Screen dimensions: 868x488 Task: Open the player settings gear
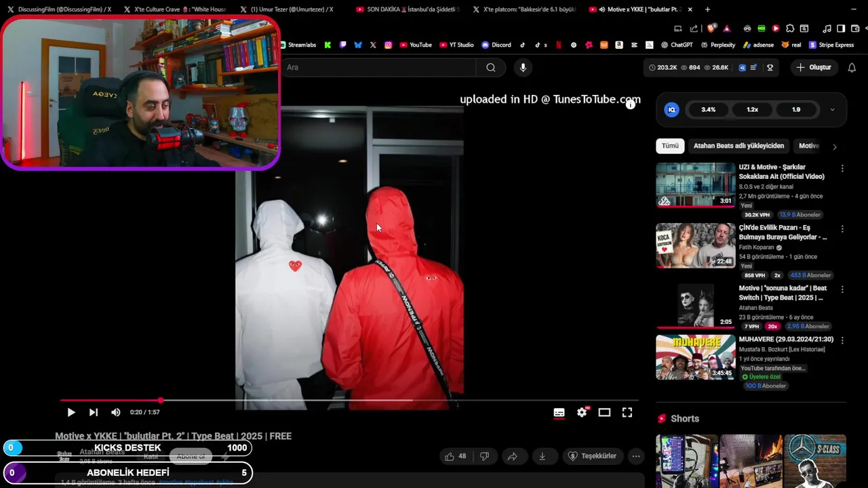(x=582, y=412)
